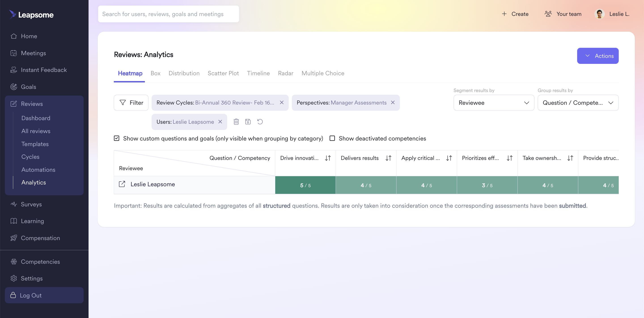The image size is (644, 318).
Task: Uncheck Show custom questions and goals
Action: point(117,138)
